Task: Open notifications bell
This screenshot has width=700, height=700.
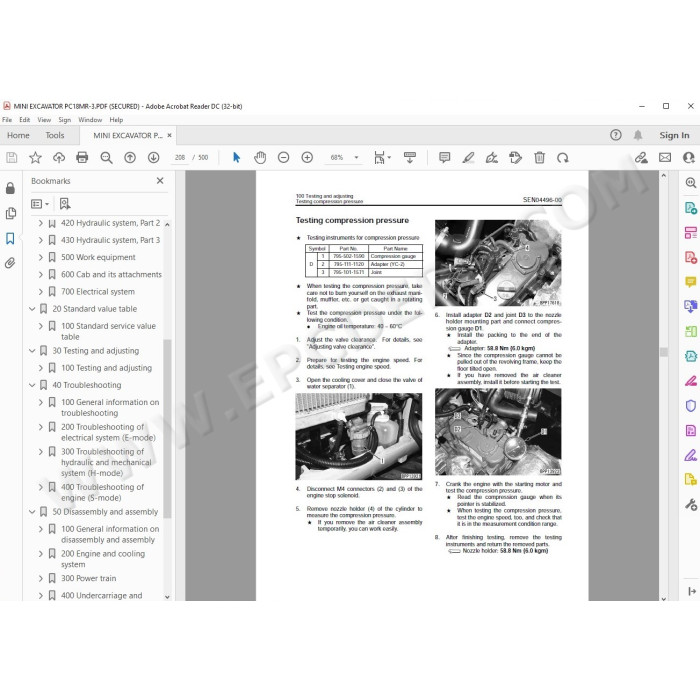Action: [638, 135]
